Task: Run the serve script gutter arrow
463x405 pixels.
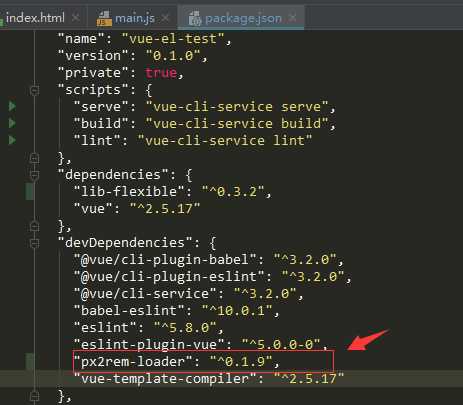Action: tap(12, 106)
